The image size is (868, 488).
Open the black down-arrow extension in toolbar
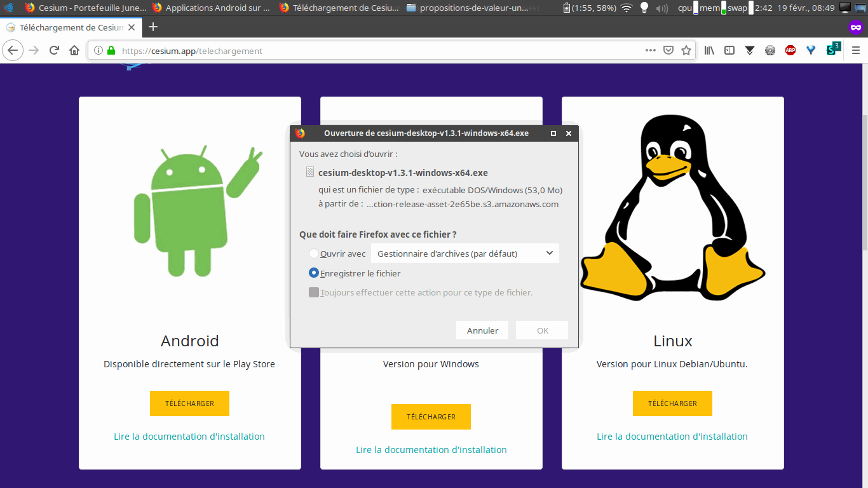750,50
